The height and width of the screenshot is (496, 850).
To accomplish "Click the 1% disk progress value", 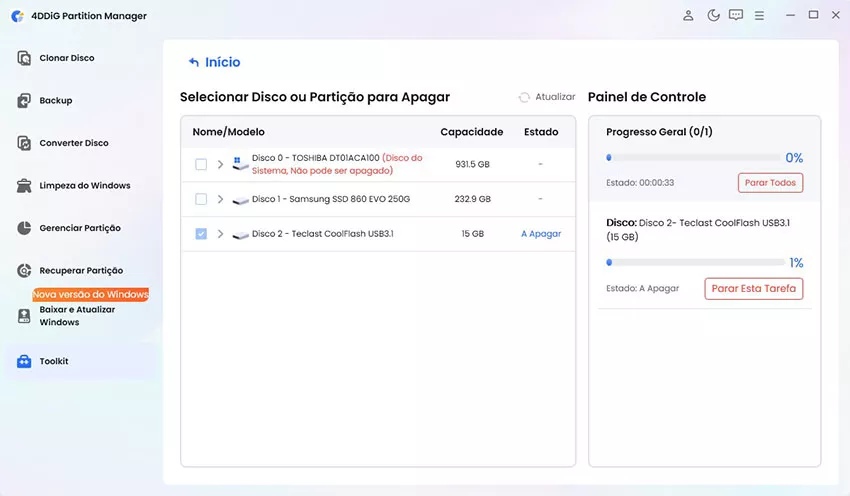I will tap(796, 263).
